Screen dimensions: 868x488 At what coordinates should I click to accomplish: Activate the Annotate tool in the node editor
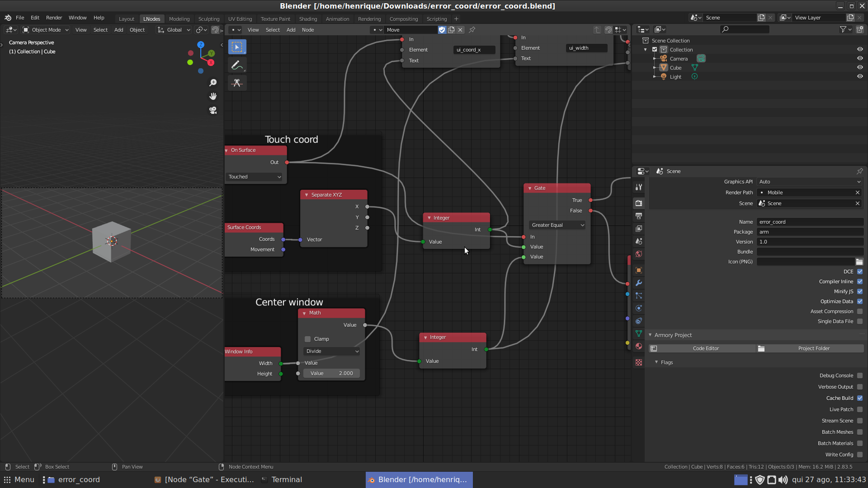[x=237, y=65]
